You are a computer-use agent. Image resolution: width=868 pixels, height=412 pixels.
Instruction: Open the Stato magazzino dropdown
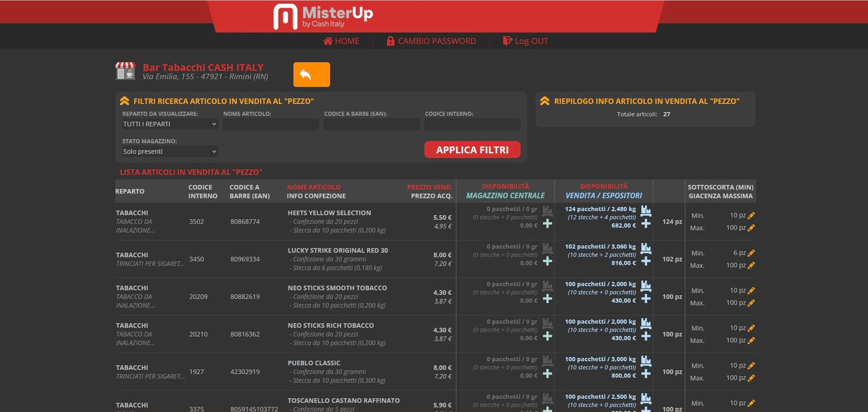pyautogui.click(x=170, y=151)
